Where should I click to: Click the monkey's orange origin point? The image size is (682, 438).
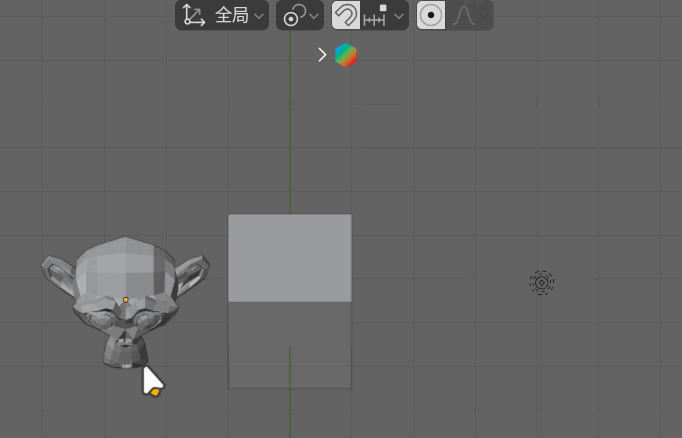(126, 300)
